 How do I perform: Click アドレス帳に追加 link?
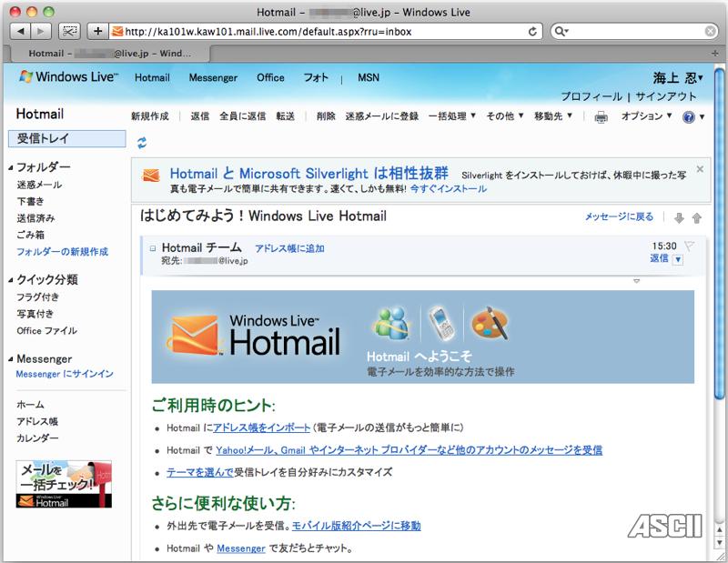click(289, 248)
